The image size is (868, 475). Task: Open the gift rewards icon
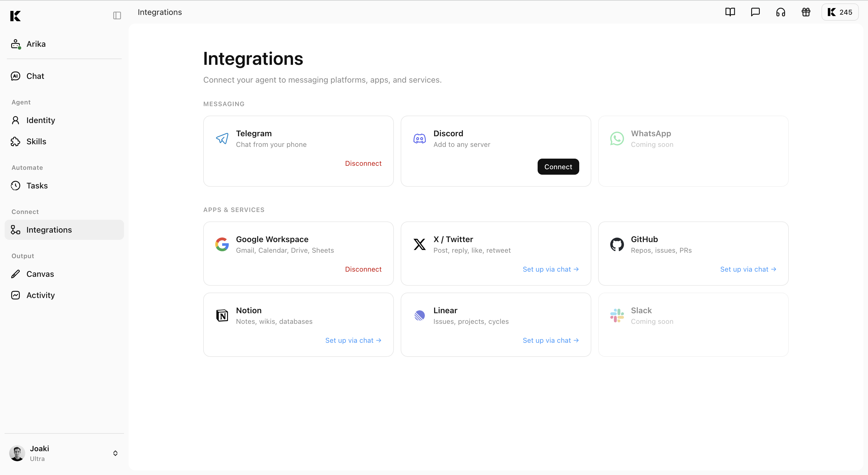(x=806, y=12)
